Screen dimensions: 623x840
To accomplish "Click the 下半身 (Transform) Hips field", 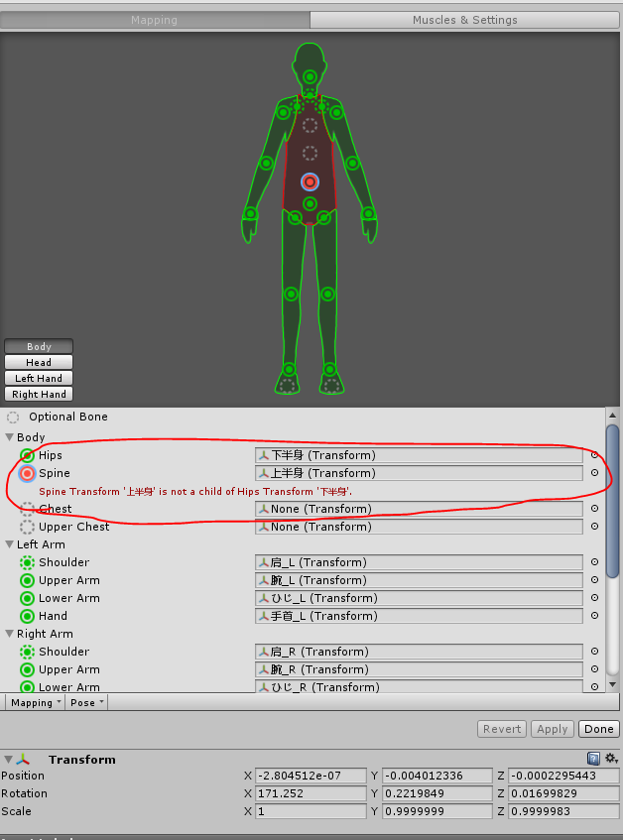I will click(x=419, y=455).
